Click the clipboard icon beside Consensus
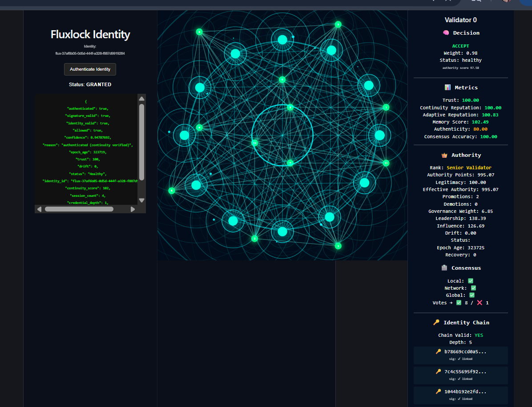This screenshot has width=532, height=407. (444, 268)
